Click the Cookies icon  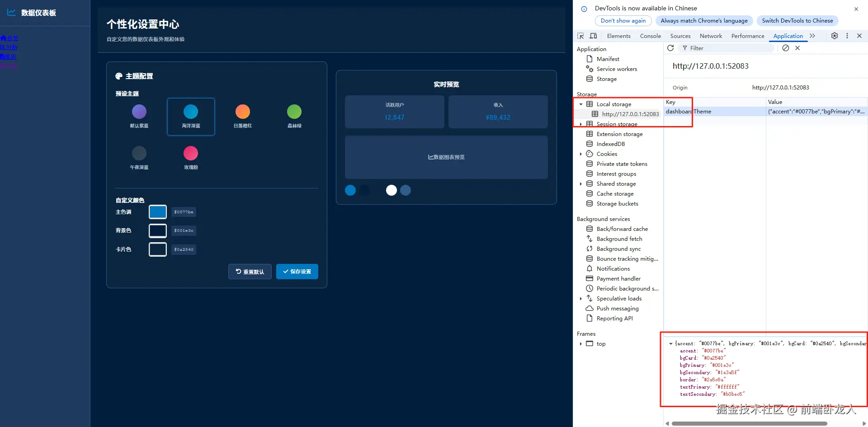(x=590, y=154)
